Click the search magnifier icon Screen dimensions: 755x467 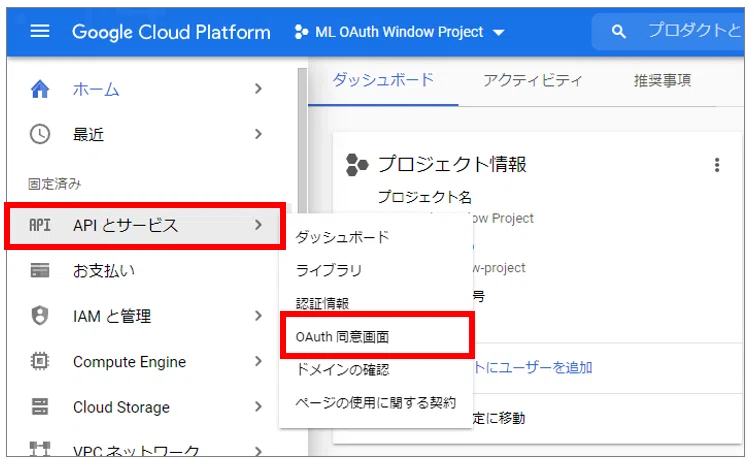click(619, 32)
